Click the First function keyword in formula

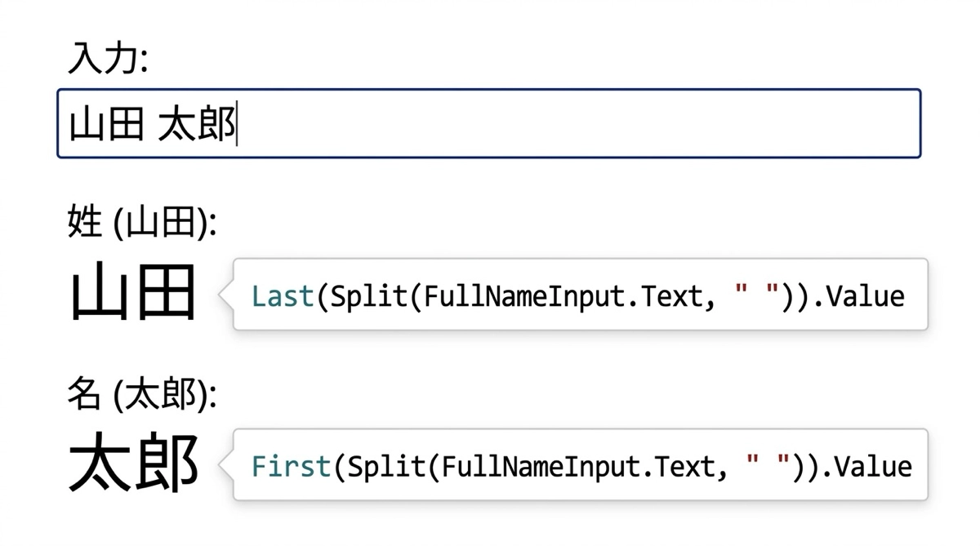(x=291, y=466)
